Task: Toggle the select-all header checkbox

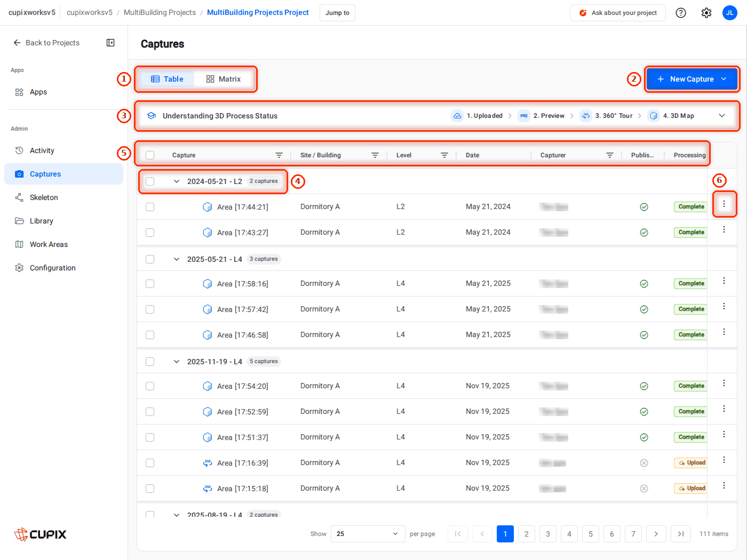Action: click(150, 155)
